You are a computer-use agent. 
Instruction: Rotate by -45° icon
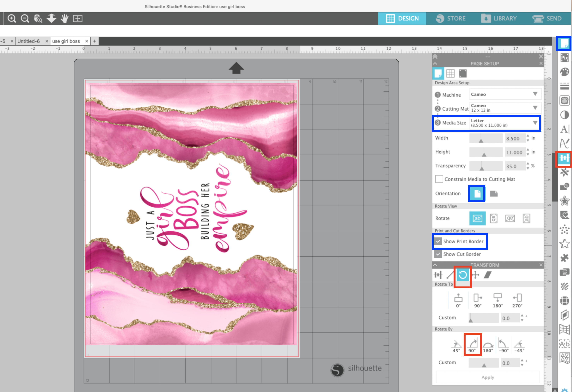(519, 346)
